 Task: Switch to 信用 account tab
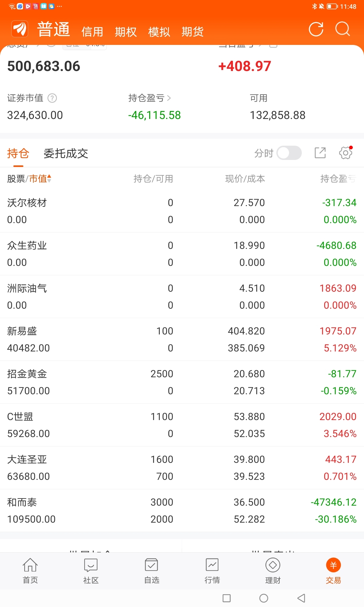92,32
